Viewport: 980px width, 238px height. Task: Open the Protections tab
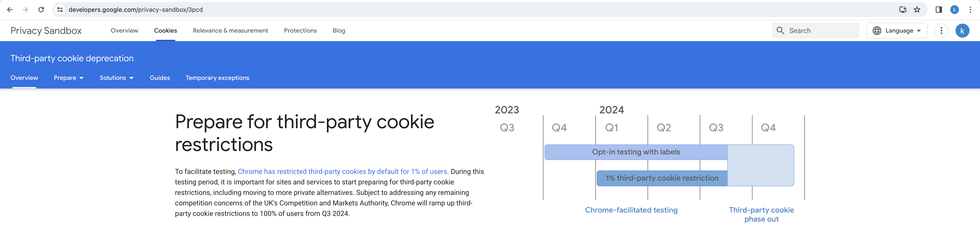point(300,30)
